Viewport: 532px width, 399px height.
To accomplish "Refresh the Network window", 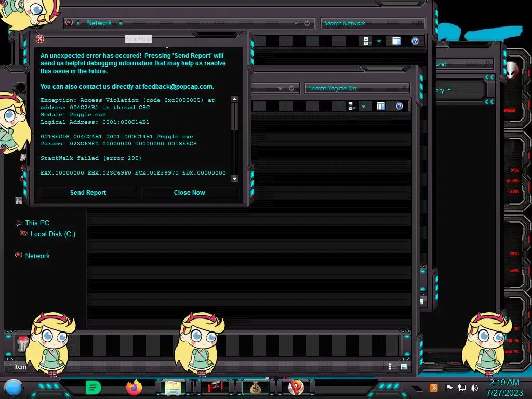I will [307, 23].
